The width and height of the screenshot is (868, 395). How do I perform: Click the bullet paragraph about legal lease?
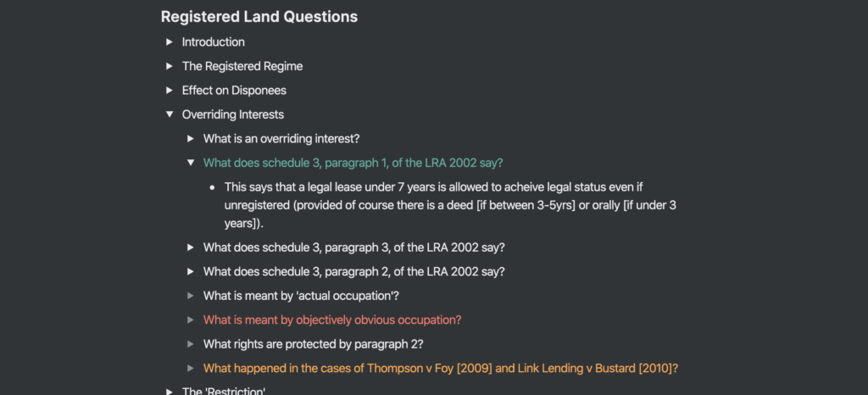pyautogui.click(x=450, y=205)
